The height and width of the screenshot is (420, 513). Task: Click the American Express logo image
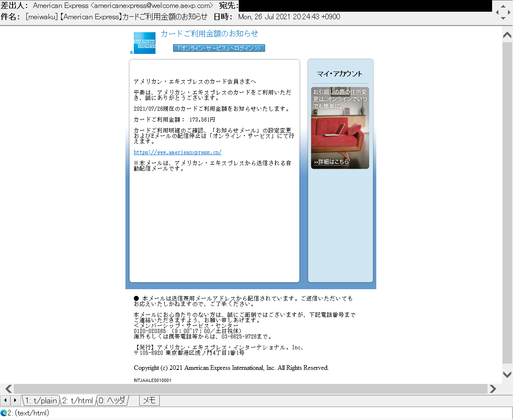[x=144, y=43]
